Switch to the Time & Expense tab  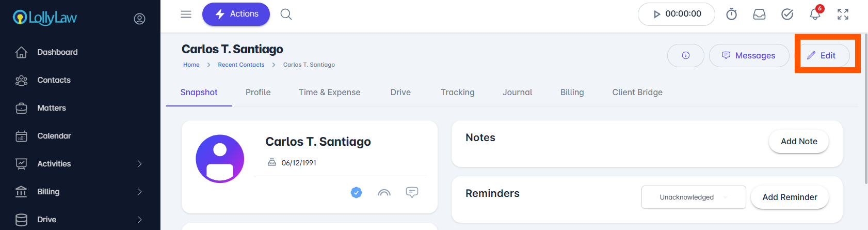pyautogui.click(x=329, y=92)
